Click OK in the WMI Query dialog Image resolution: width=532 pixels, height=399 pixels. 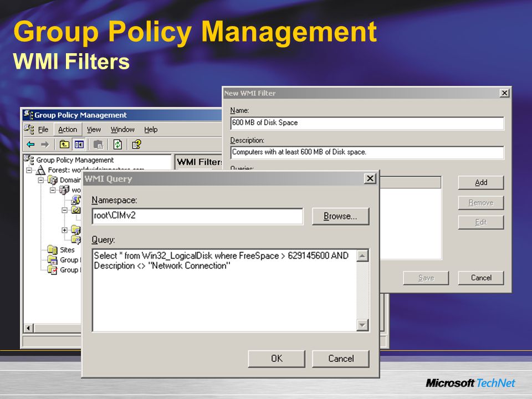[277, 359]
